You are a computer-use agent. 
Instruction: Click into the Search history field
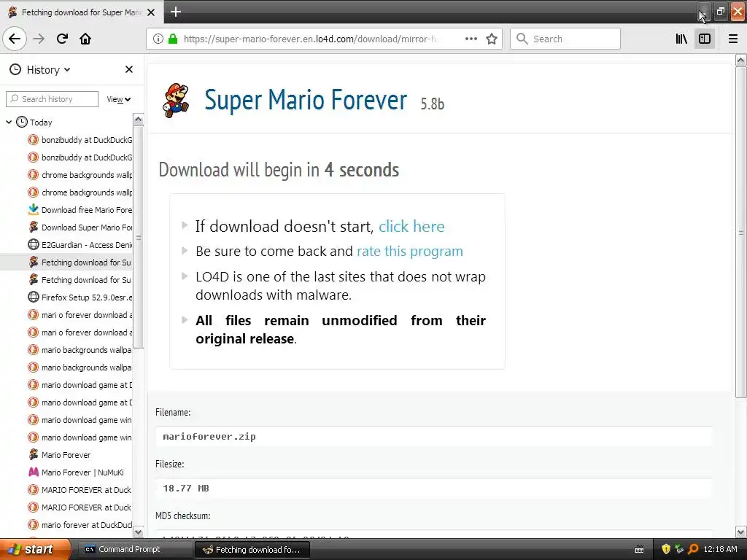(52, 99)
